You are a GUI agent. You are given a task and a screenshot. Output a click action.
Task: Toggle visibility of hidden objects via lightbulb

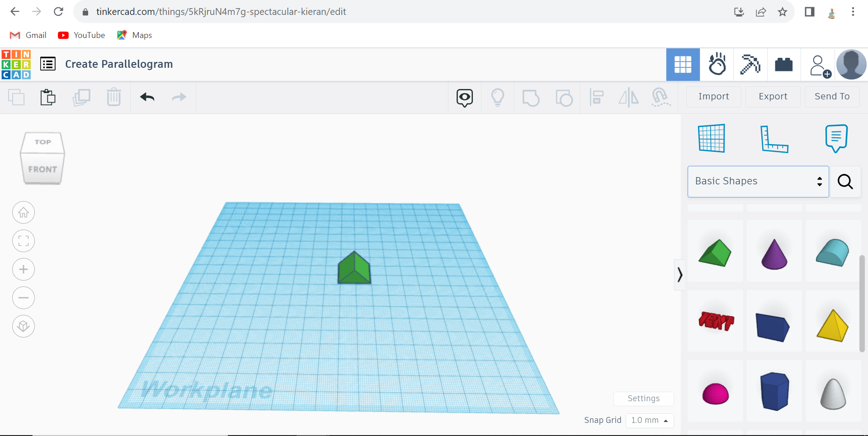(498, 97)
